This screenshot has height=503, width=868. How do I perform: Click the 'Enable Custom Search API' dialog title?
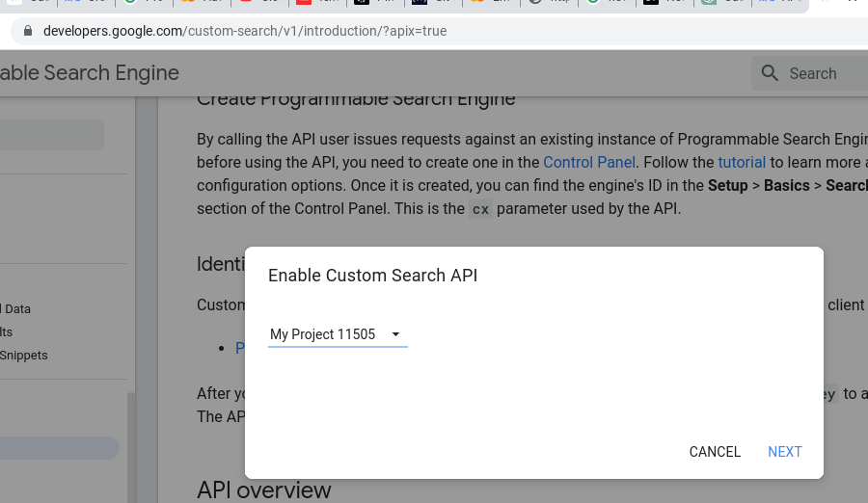point(372,275)
